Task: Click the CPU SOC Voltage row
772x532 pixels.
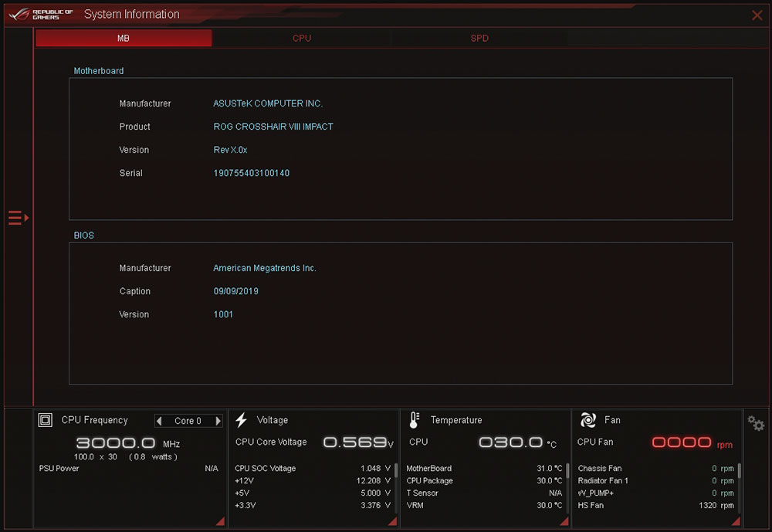Action: pos(313,469)
